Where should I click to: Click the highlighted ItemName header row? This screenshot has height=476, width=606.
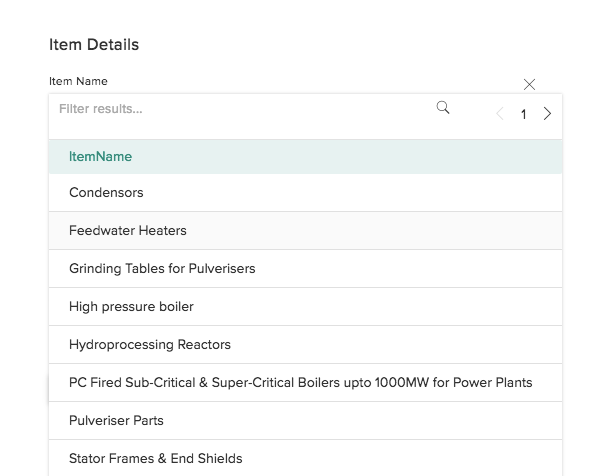click(x=305, y=156)
